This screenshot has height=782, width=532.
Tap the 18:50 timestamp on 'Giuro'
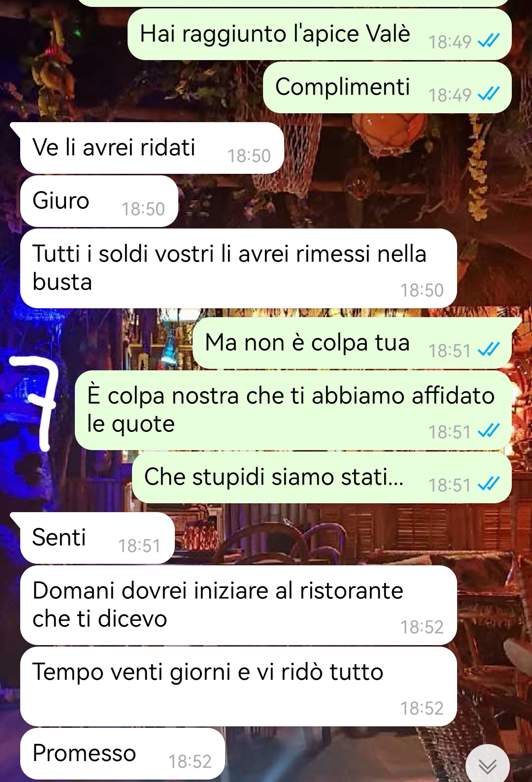tap(143, 209)
